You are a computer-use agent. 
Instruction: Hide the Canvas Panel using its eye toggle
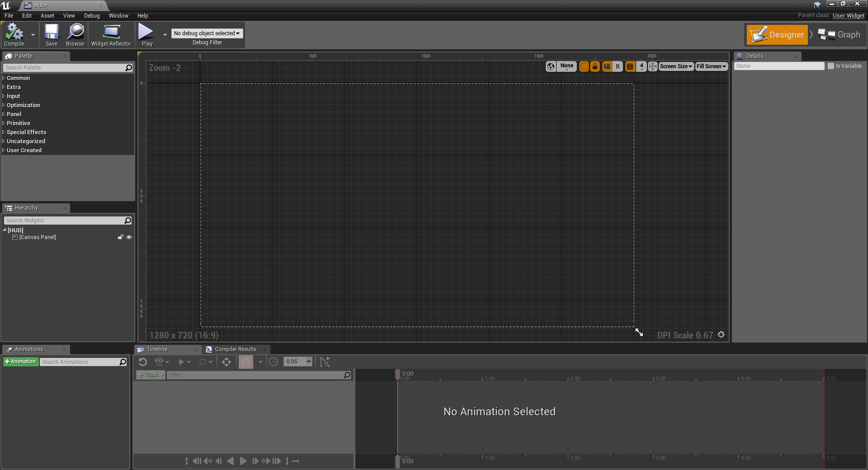129,237
